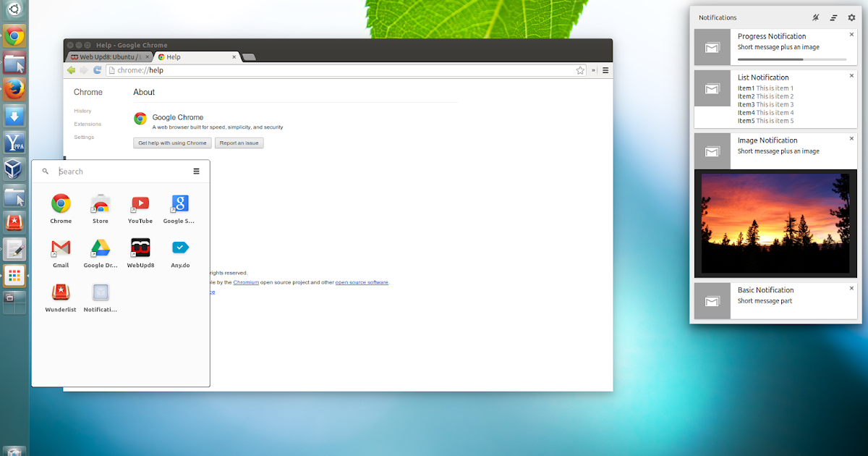Expand the overflow chevron beside the bookmark star
This screenshot has height=456, width=868.
(592, 70)
